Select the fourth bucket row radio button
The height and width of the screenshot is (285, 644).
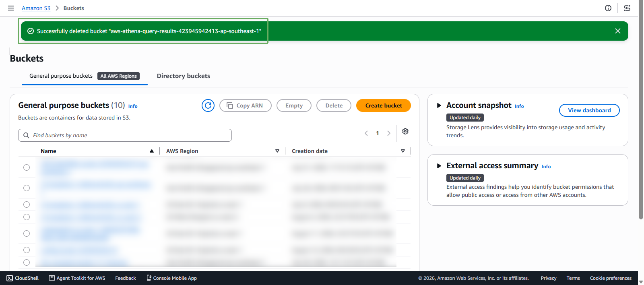point(27,217)
